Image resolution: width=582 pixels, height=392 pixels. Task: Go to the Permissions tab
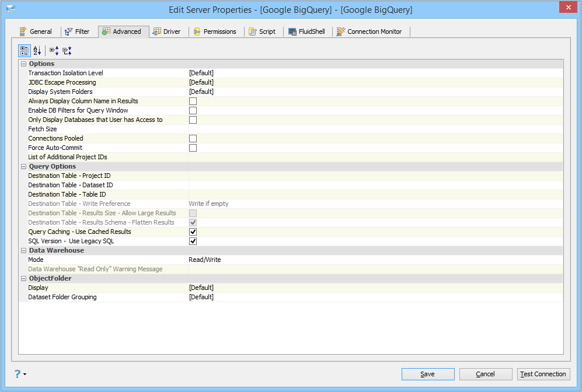click(x=215, y=32)
